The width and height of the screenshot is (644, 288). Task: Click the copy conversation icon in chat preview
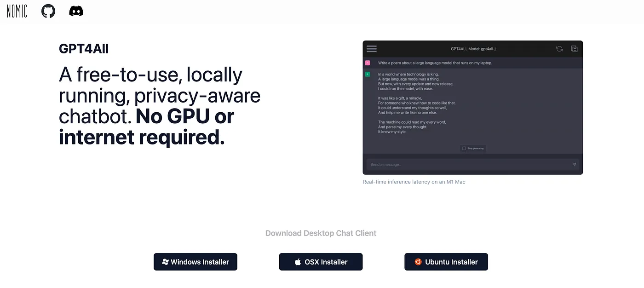[574, 49]
